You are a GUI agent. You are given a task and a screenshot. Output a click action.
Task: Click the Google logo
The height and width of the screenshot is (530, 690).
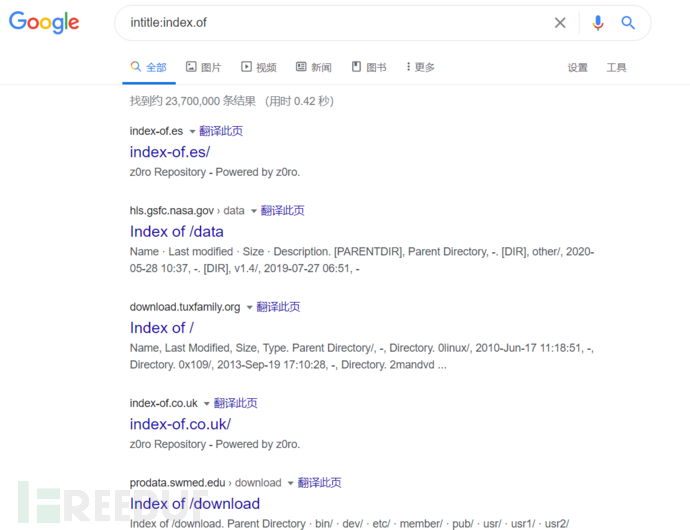click(44, 22)
